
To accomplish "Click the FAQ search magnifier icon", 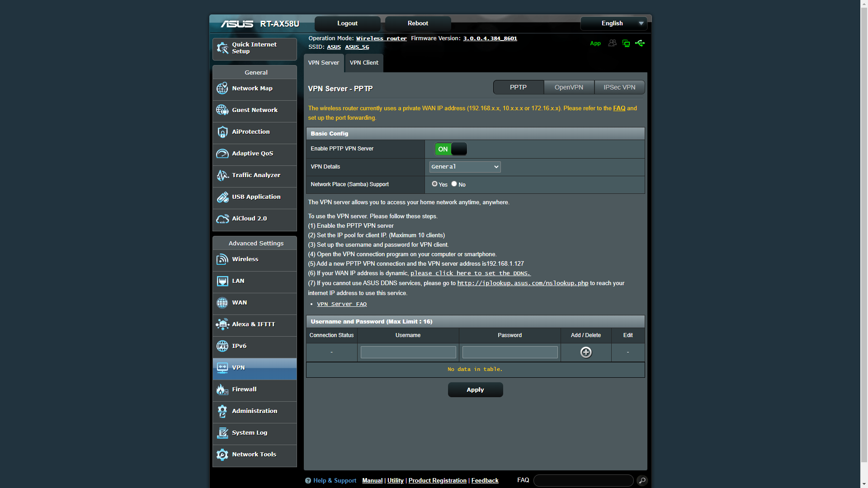I will (x=642, y=480).
